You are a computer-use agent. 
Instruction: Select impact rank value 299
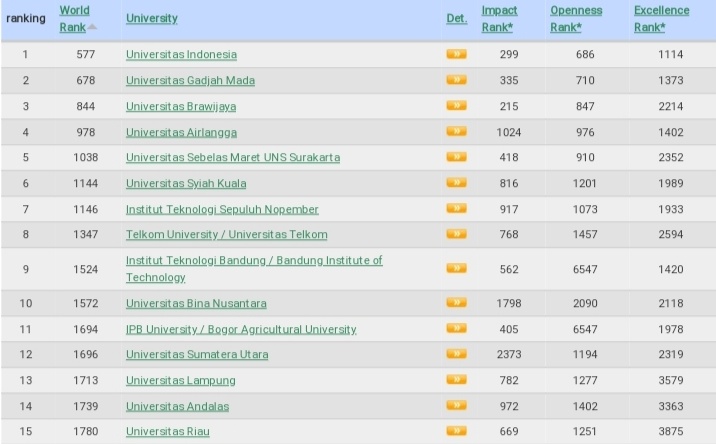click(x=509, y=54)
